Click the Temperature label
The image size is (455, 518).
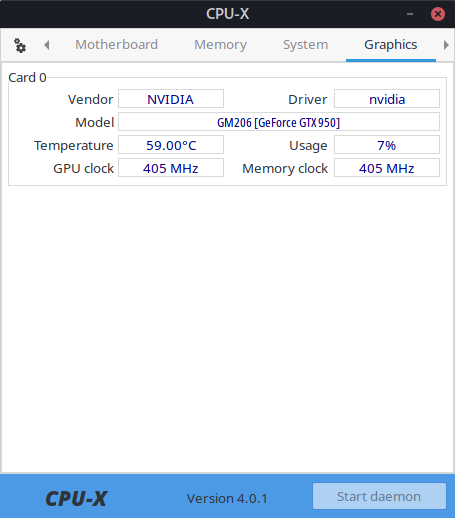74,145
